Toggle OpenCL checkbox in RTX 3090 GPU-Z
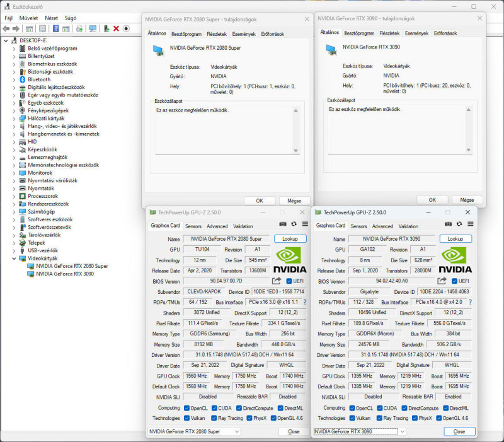This screenshot has width=504, height=442. (352, 408)
